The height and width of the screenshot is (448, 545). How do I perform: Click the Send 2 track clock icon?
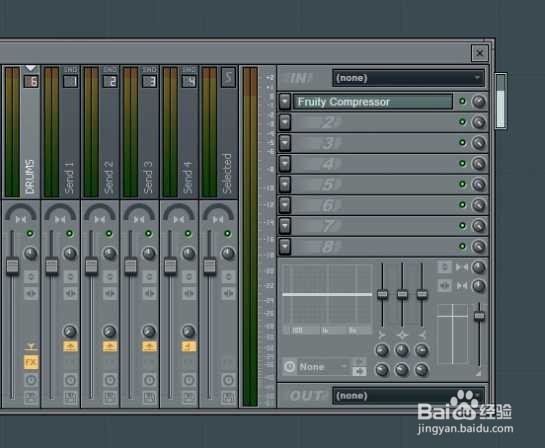[110, 380]
